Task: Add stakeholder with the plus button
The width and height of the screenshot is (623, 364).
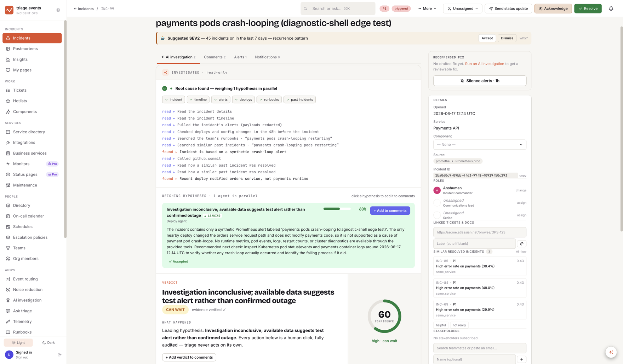Action: tap(522, 359)
